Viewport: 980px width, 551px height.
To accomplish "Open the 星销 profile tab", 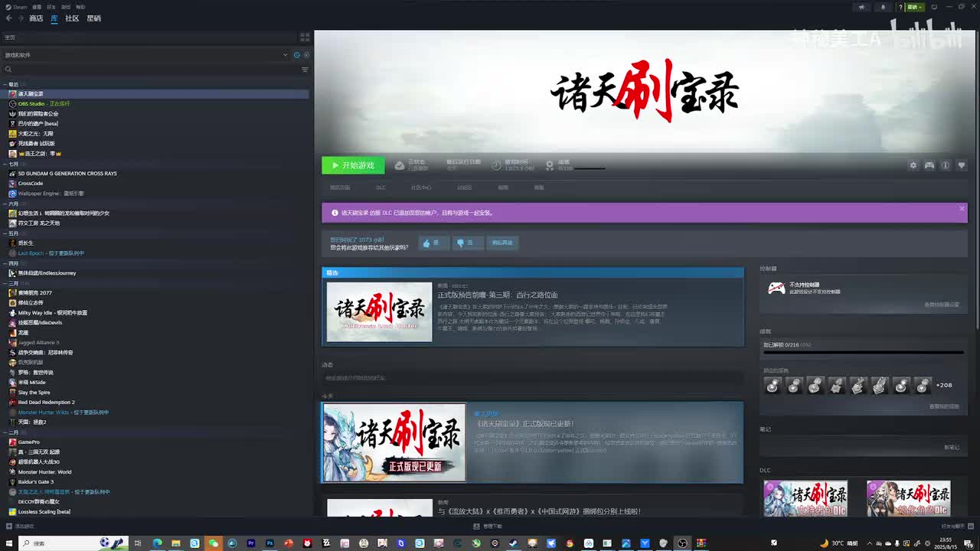I will click(x=93, y=18).
